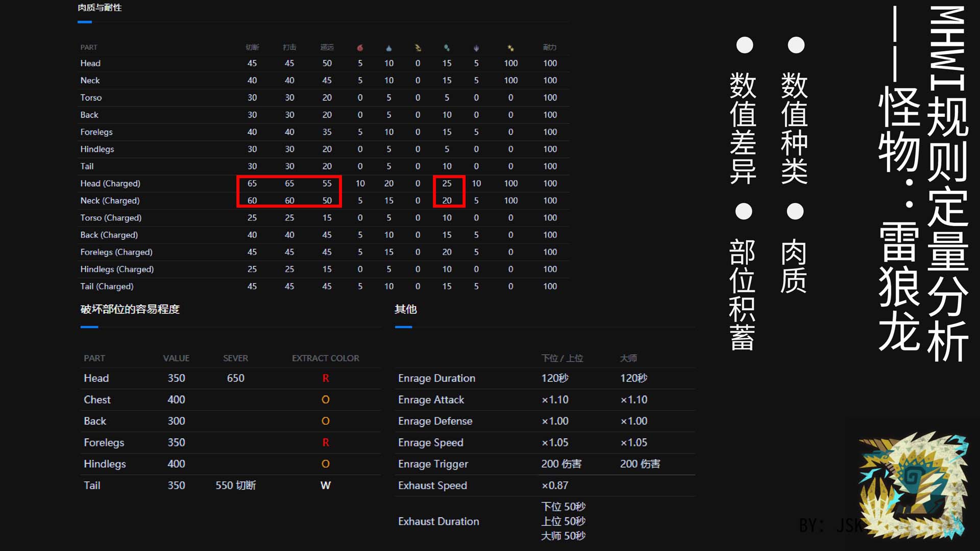Click the Tail sever value 550 切断

pos(235,485)
